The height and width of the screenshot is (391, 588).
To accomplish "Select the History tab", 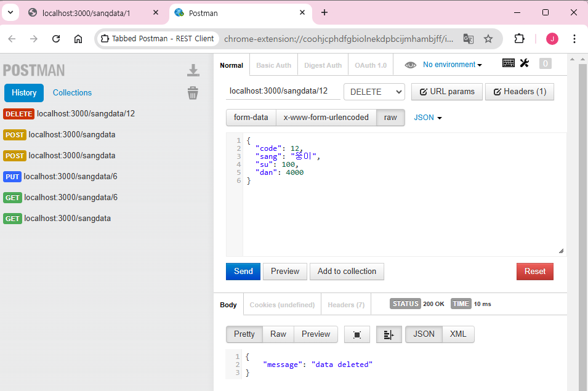I will 24,92.
